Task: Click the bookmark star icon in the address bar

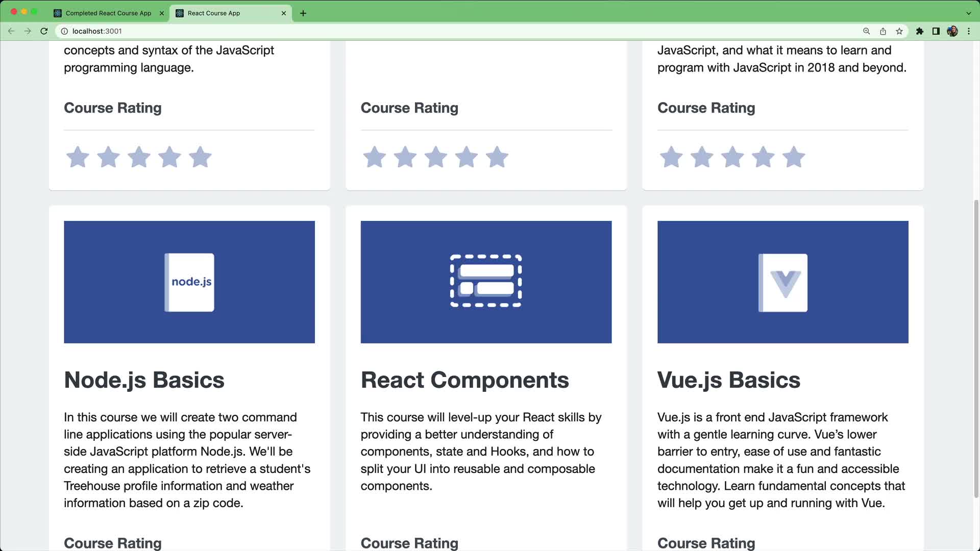Action: pyautogui.click(x=899, y=31)
